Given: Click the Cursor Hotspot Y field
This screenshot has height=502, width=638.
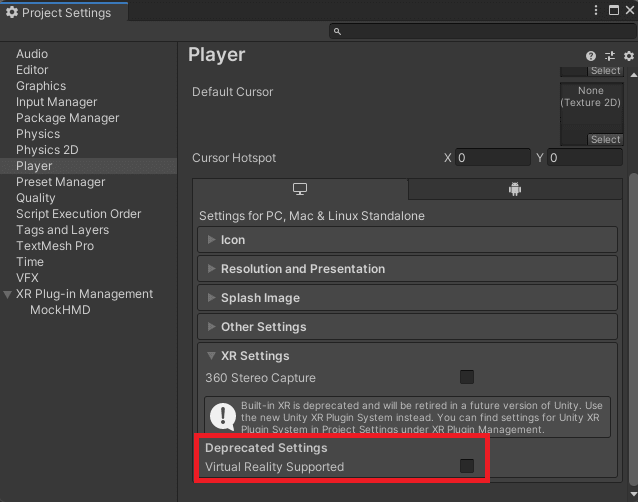Looking at the screenshot, I should [585, 157].
